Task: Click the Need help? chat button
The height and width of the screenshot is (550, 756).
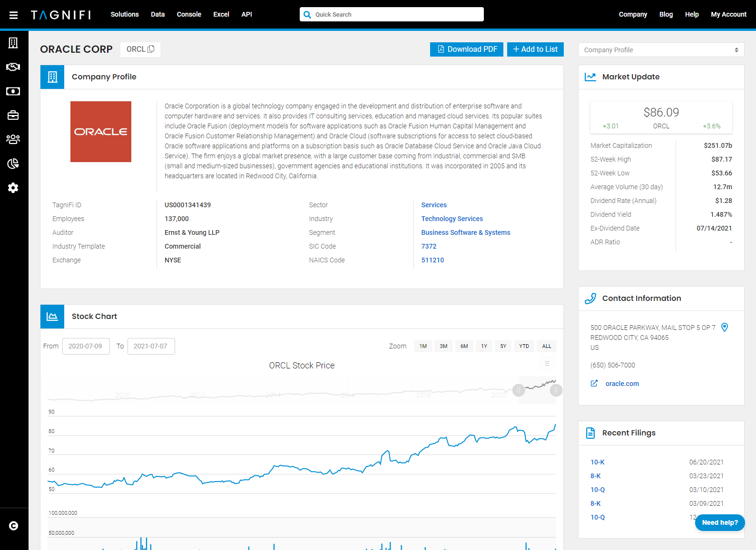Action: pos(720,522)
